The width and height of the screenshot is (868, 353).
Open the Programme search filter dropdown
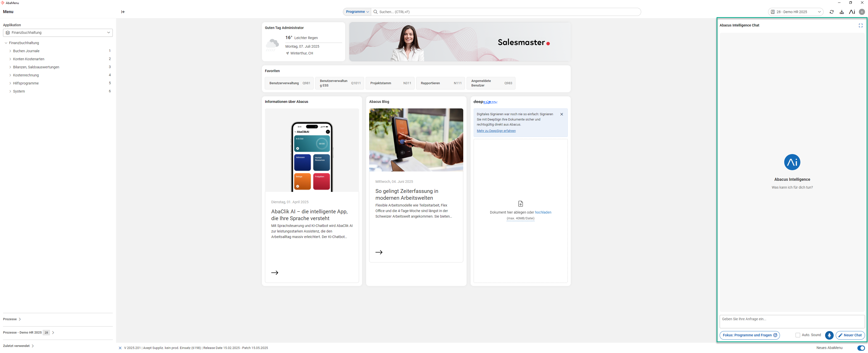pyautogui.click(x=357, y=12)
